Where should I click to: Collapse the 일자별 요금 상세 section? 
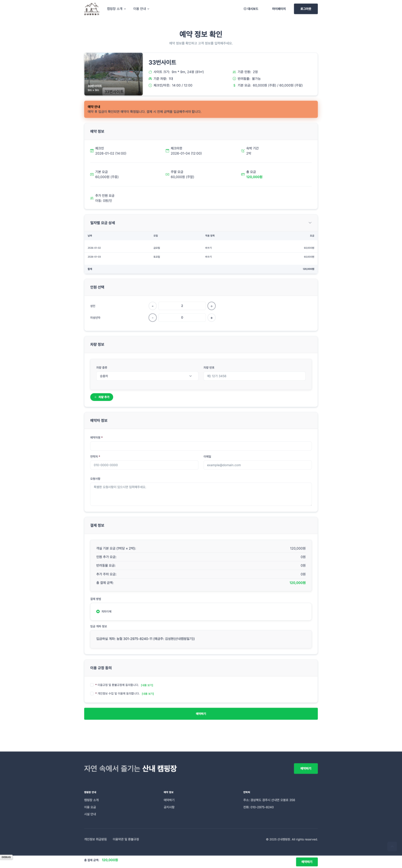tap(310, 223)
